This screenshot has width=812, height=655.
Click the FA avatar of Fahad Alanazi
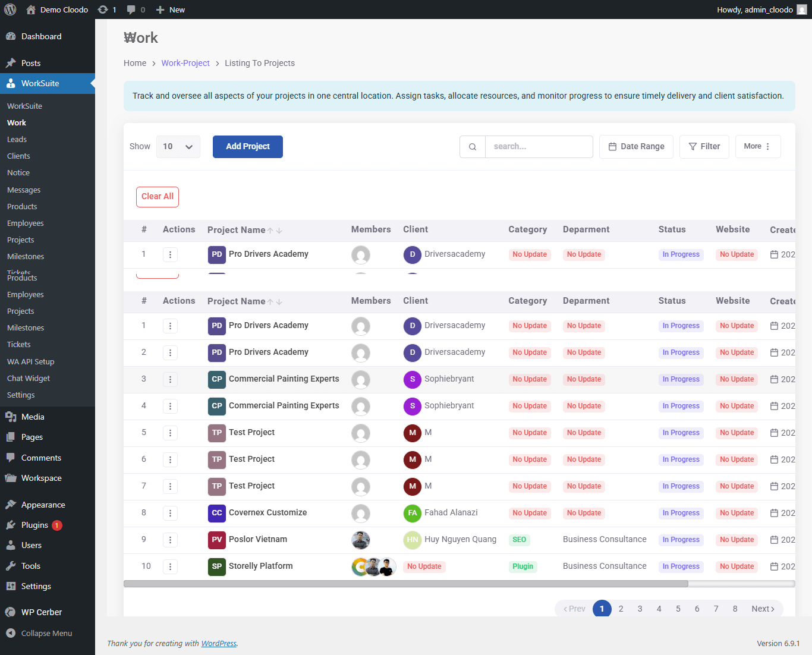coord(412,513)
